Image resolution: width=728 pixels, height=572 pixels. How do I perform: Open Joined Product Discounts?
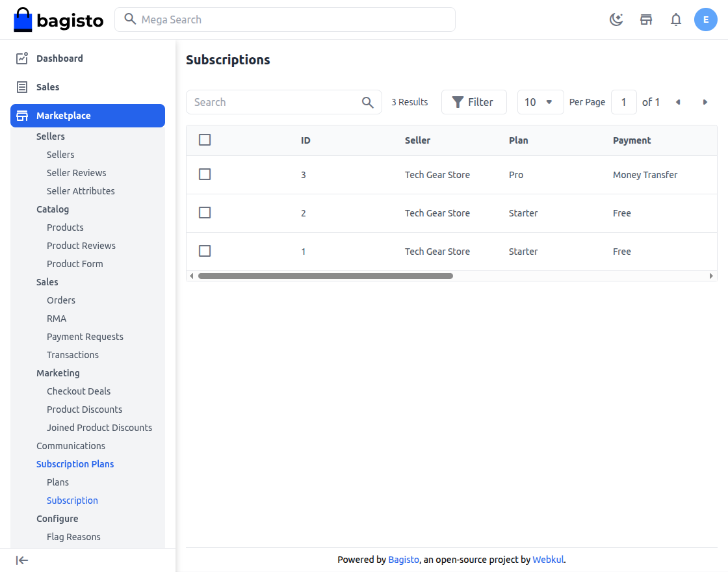coord(99,428)
